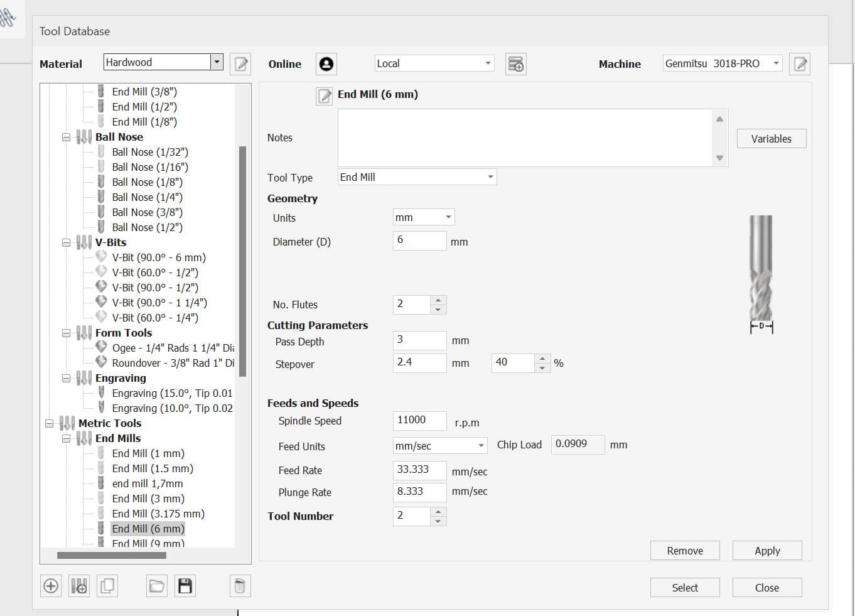Select End Mill (3 mm) tool

(x=148, y=499)
